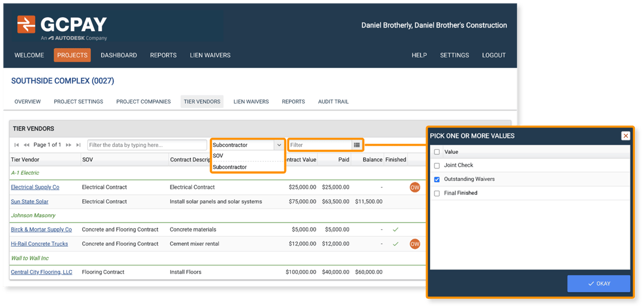Go to next page arrow
Viewport: 644px width, 308px height.
coord(68,145)
